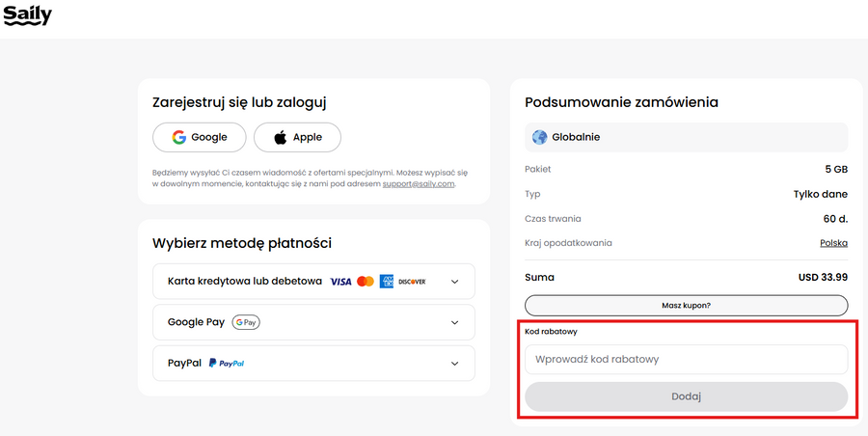Focus the discount code input field
This screenshot has width=868, height=436.
(686, 360)
